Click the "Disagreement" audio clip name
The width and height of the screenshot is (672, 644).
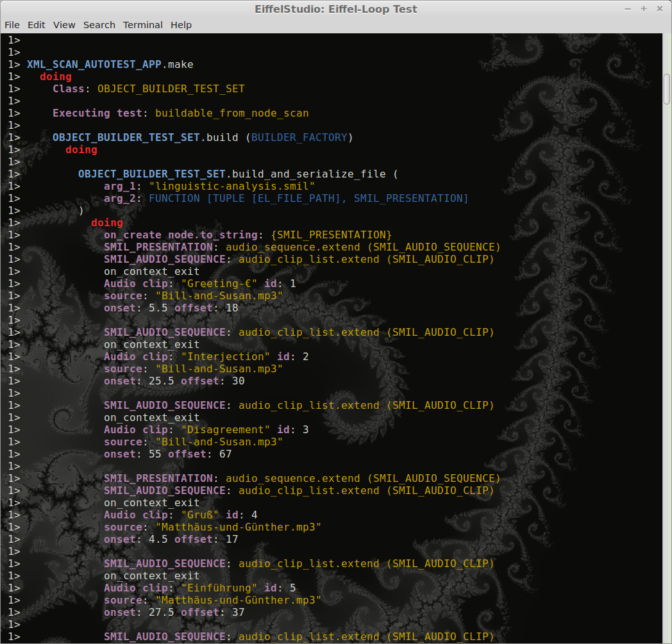[x=222, y=430]
